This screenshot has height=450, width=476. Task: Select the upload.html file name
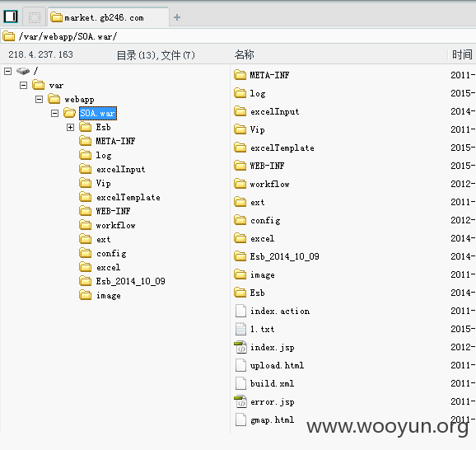point(277,366)
